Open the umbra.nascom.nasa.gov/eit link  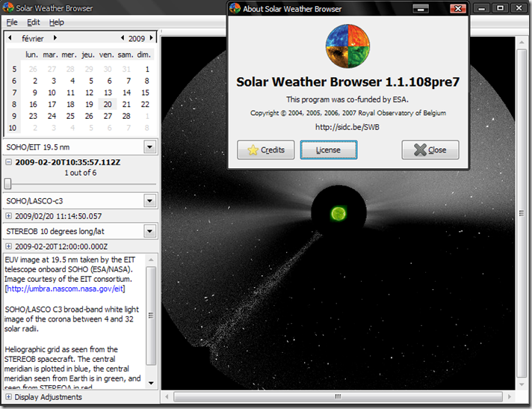65,289
